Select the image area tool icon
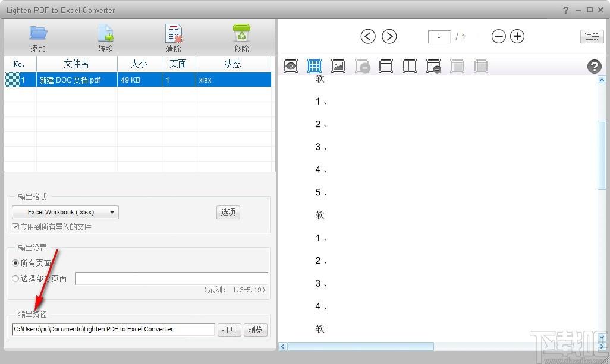Screen dimensions: 610x364 (338, 66)
